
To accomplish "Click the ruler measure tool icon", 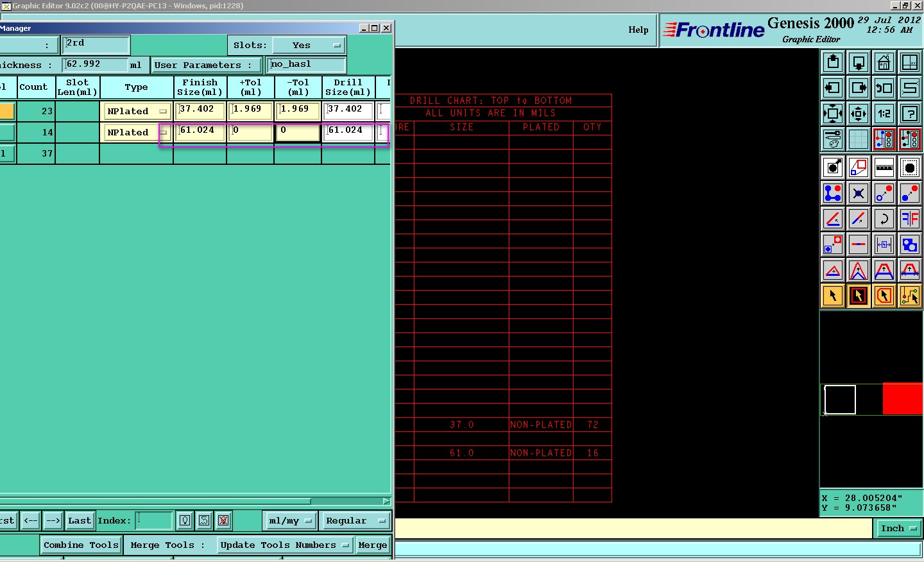I will click(884, 167).
